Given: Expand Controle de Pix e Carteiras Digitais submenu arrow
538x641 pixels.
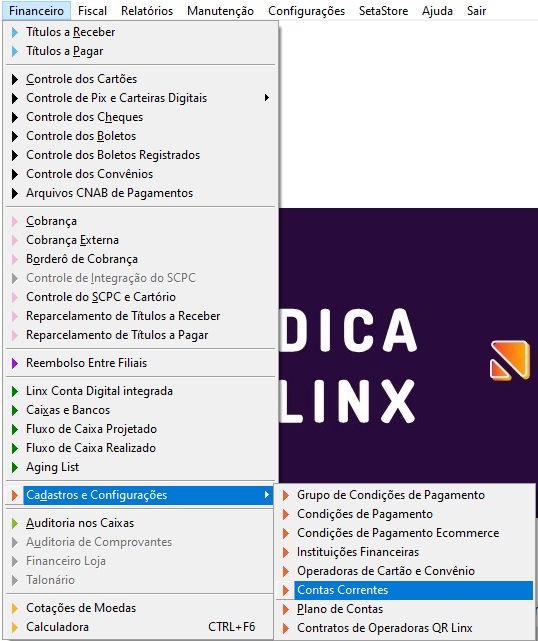Looking at the screenshot, I should pyautogui.click(x=267, y=98).
